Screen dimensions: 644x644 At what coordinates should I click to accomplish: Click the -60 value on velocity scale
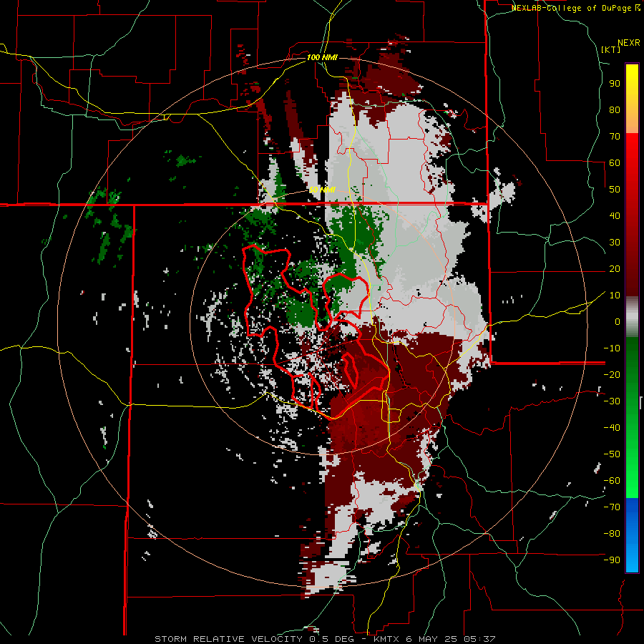[x=612, y=481]
